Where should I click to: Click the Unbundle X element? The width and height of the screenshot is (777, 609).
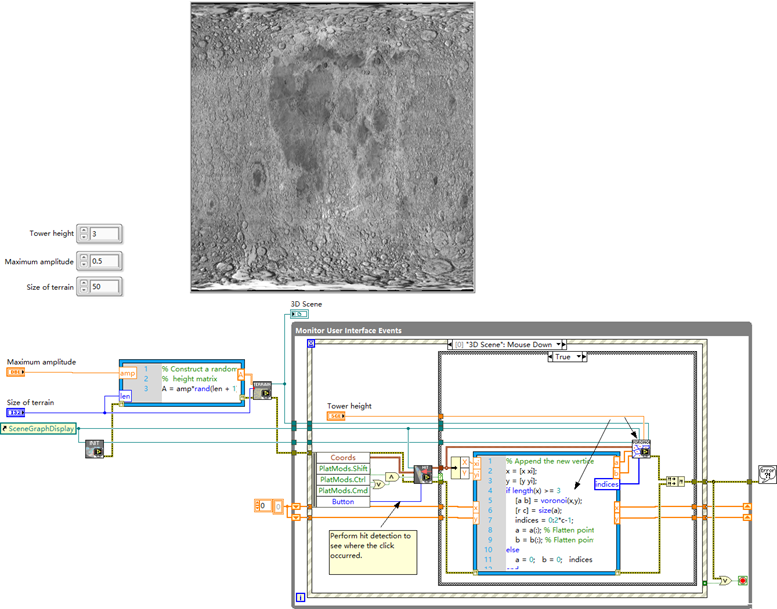point(465,462)
